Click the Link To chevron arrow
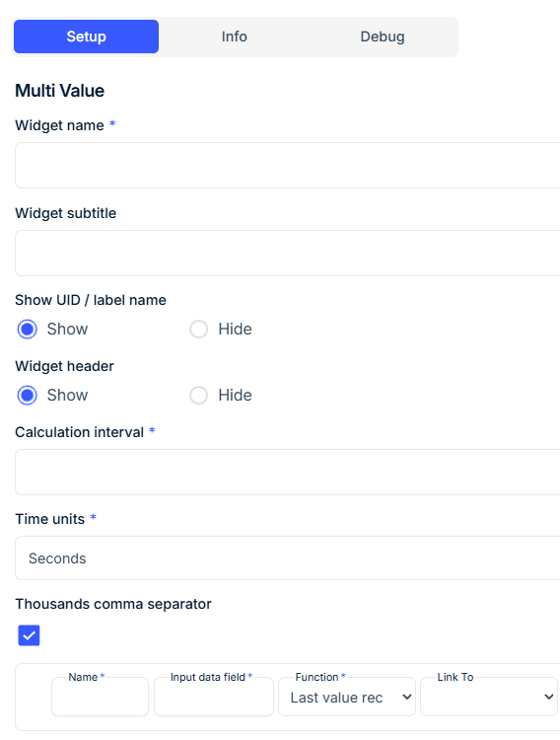This screenshot has width=560, height=740. (549, 697)
